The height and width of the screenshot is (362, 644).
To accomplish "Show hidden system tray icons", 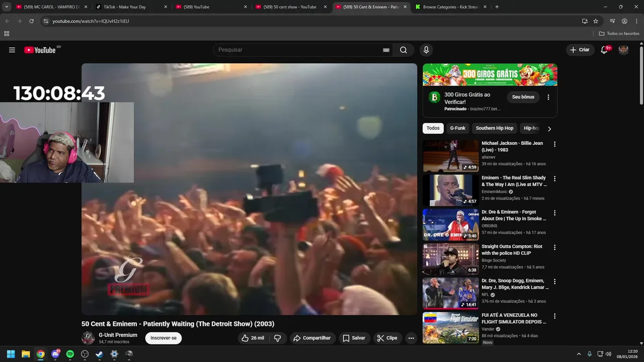I will click(x=579, y=354).
